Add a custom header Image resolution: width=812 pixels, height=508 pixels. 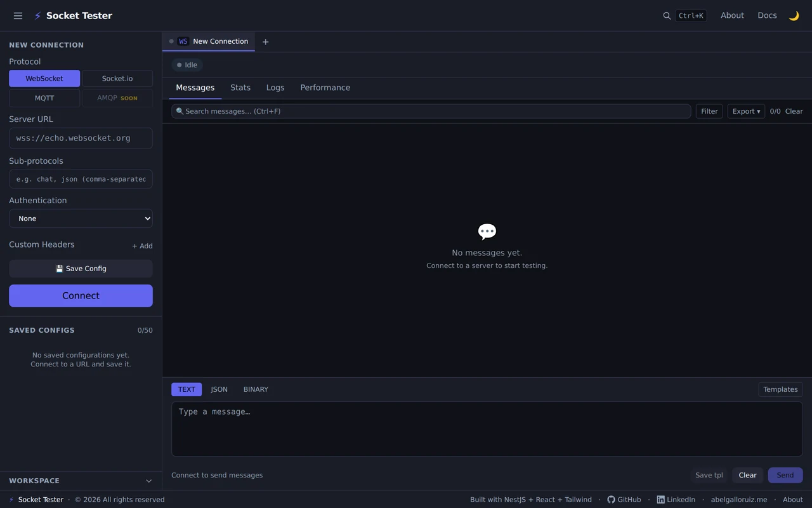(142, 246)
